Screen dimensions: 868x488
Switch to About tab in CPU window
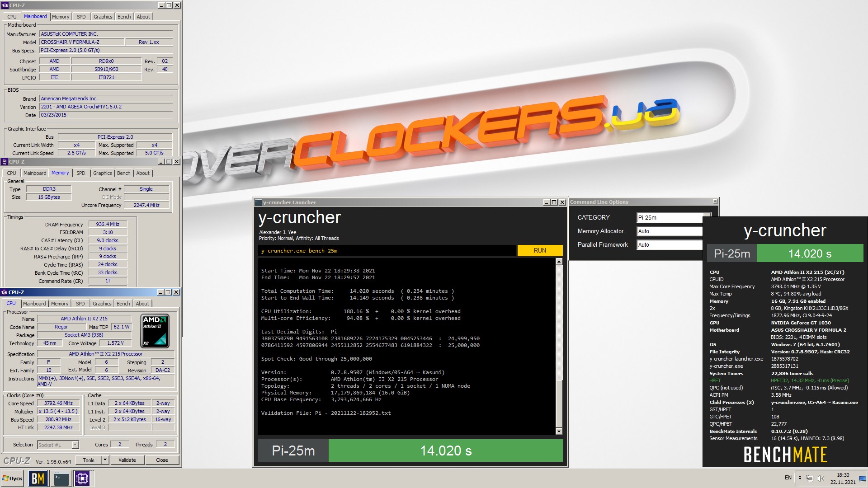(x=142, y=304)
